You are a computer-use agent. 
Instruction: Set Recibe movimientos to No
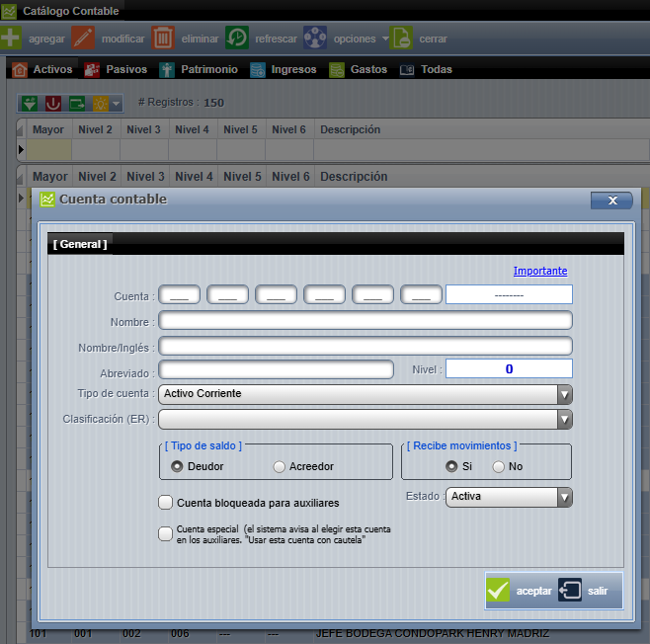[499, 466]
